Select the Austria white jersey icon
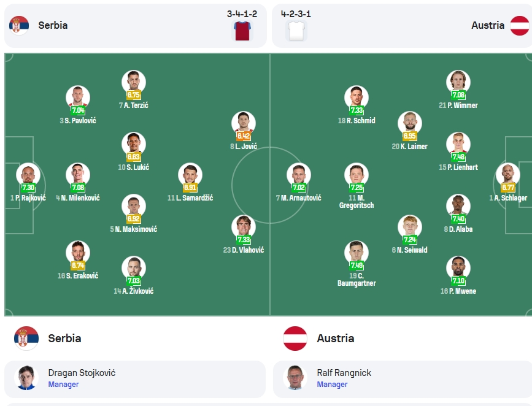 [x=296, y=31]
